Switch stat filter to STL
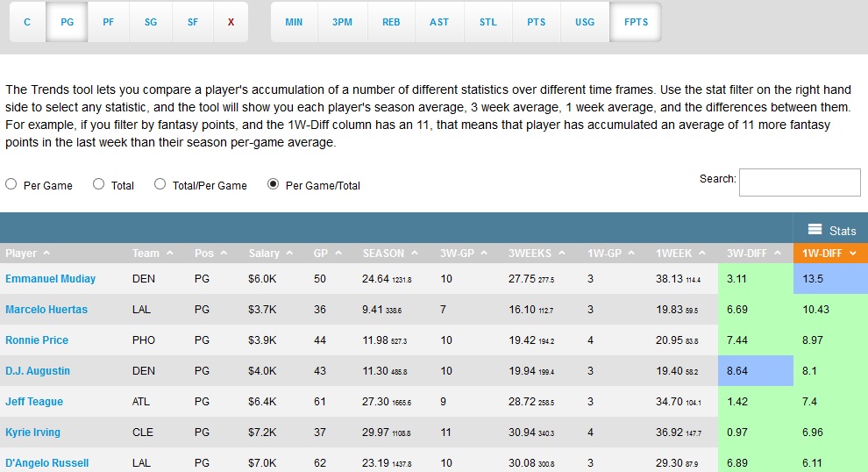 487,22
